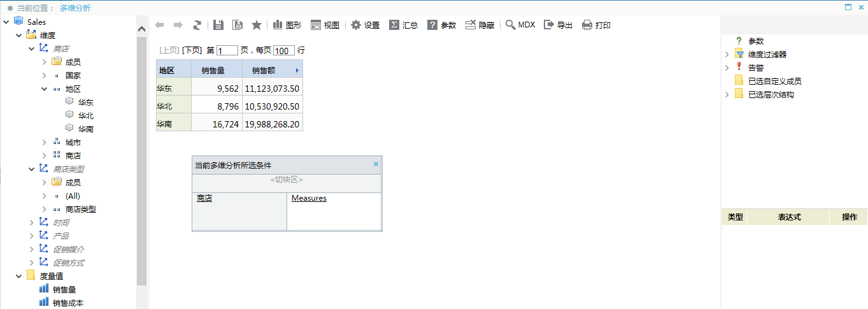Click the [下页] next page link
The height and width of the screenshot is (309, 868).
pyautogui.click(x=192, y=50)
